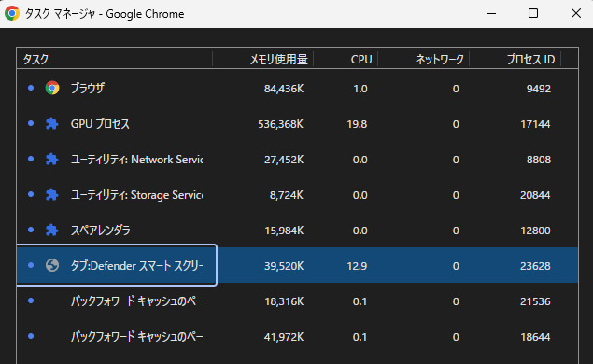
Task: Click the puzzle icon beside Storage Service utility
Action: pyautogui.click(x=51, y=195)
